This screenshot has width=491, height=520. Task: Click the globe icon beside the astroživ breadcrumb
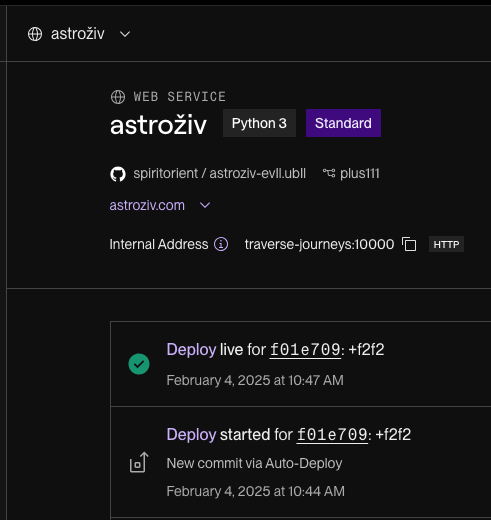pos(35,34)
